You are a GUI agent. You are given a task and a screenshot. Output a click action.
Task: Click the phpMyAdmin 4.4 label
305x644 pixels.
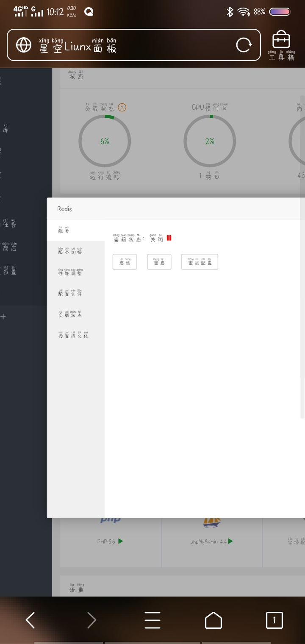pos(209,541)
